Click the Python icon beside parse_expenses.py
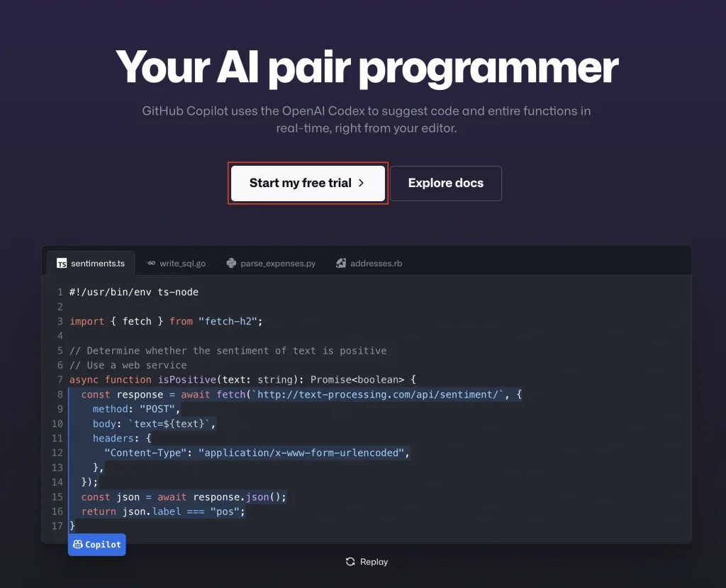The image size is (726, 588). [231, 264]
